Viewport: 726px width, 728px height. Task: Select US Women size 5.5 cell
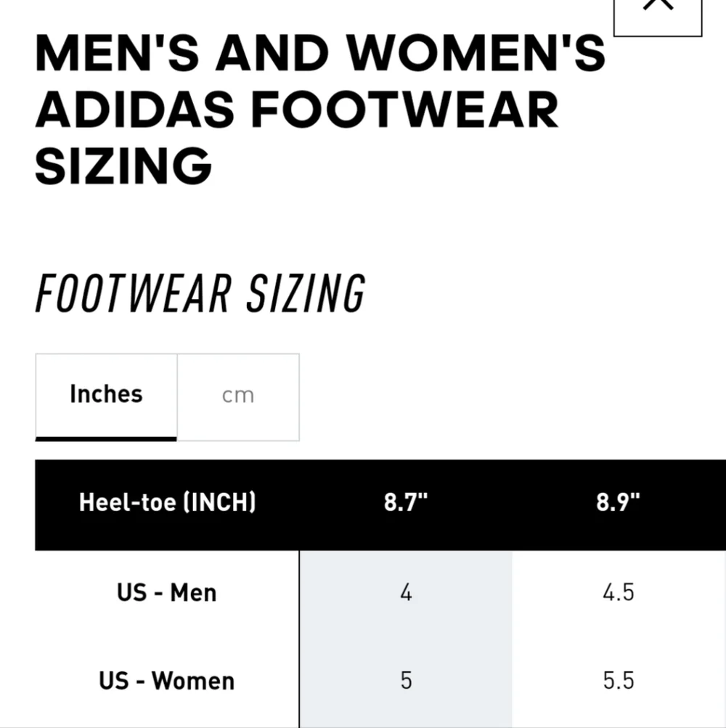click(619, 681)
